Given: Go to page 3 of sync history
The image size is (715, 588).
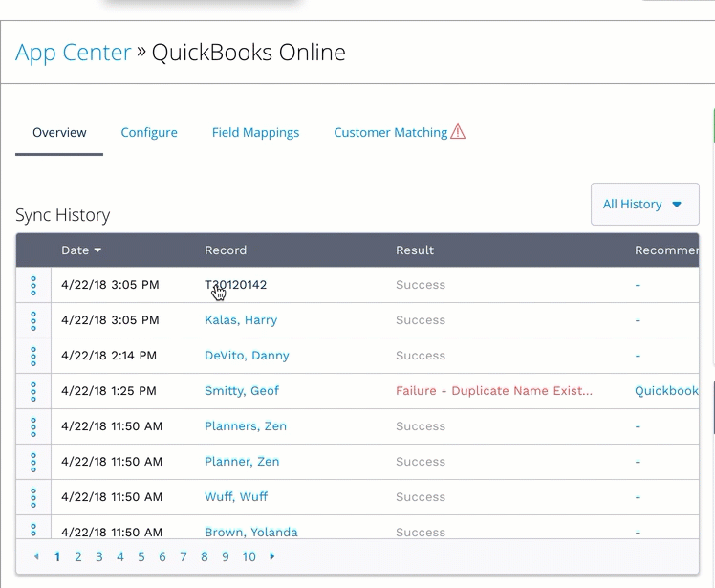Looking at the screenshot, I should click(x=99, y=556).
